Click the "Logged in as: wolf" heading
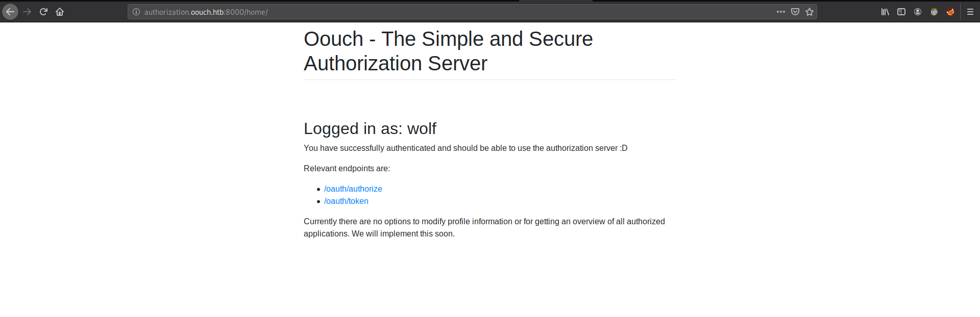Screen dimensions: 980x317 [x=370, y=128]
